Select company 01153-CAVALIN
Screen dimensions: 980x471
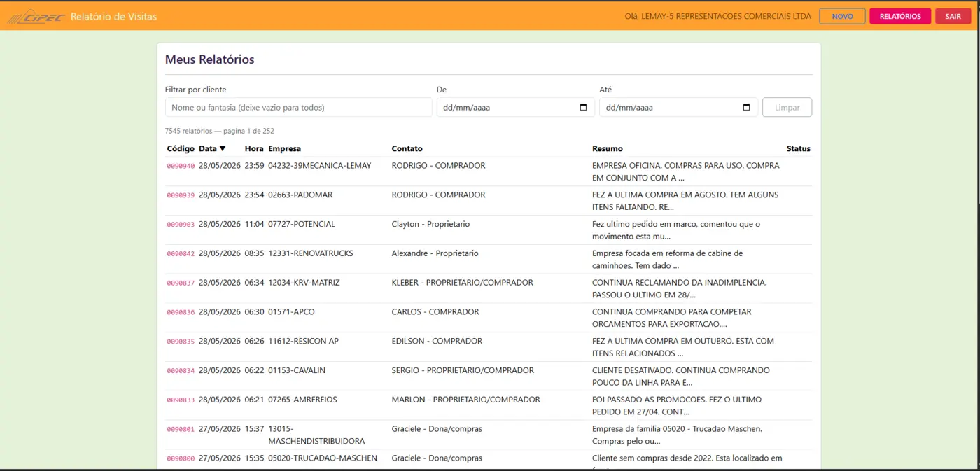[x=297, y=370]
